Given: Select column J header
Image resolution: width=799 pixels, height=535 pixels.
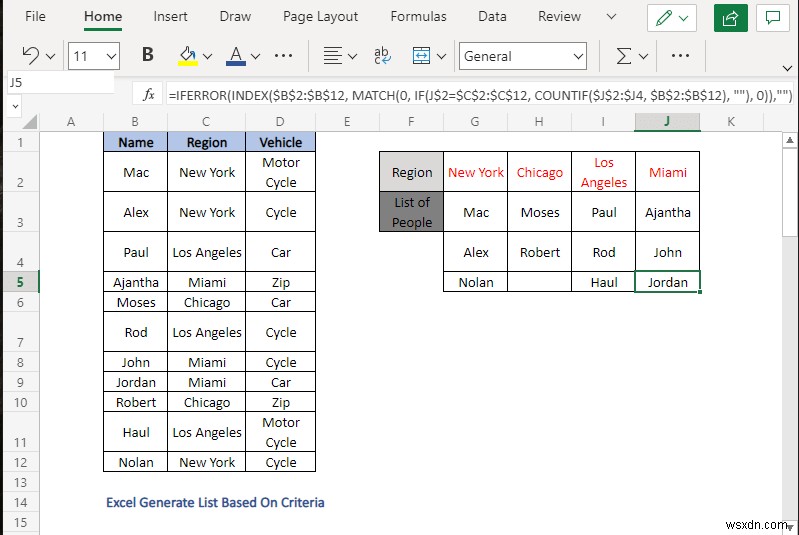Looking at the screenshot, I should pyautogui.click(x=667, y=122).
